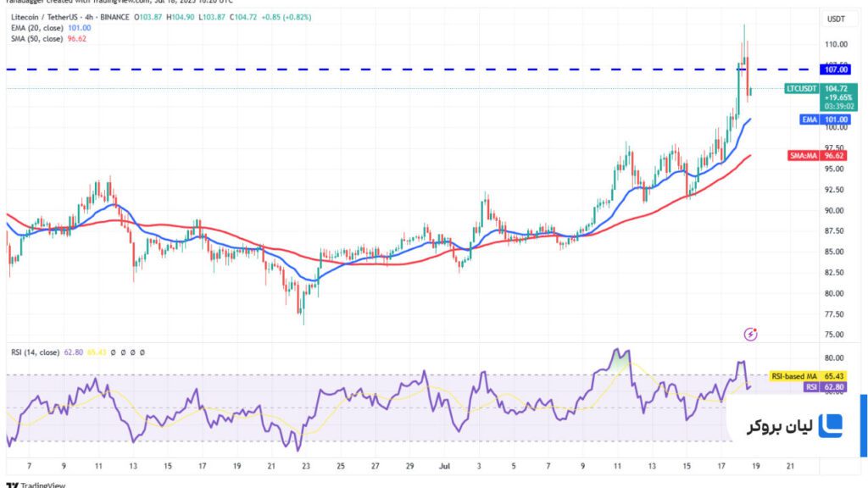Click the purple 62.80 value in RSI legend
868x488 pixels.
(x=73, y=352)
